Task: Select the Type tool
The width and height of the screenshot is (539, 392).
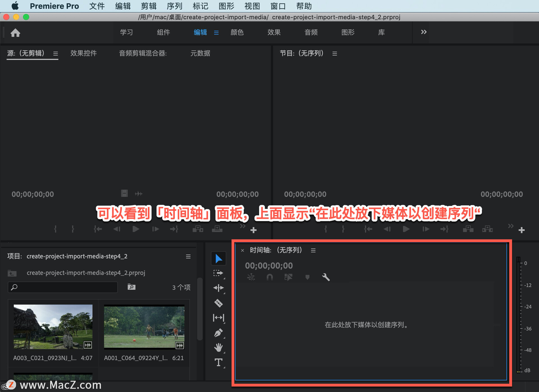Action: point(218,363)
